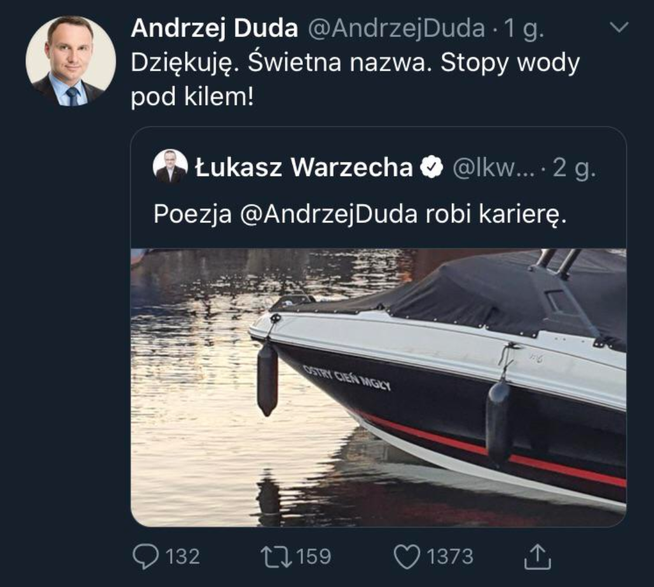Like the tweet with heart icon
Viewport: 654px width, 587px height.
[x=407, y=557]
